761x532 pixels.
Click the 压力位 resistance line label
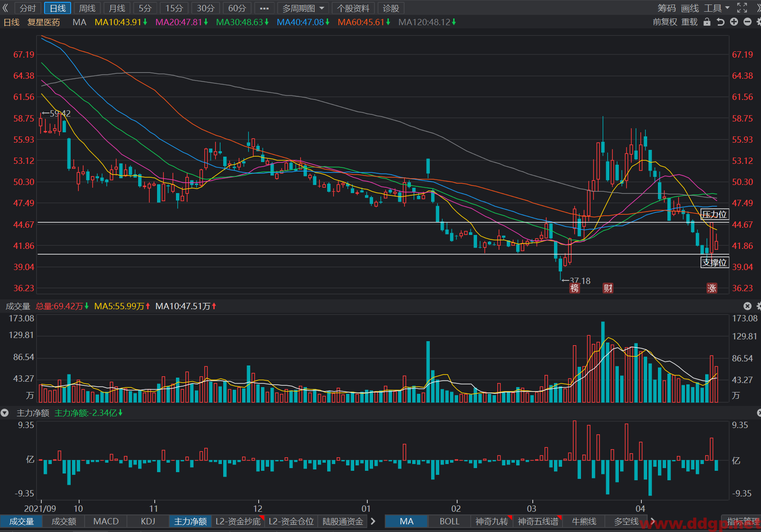click(714, 214)
